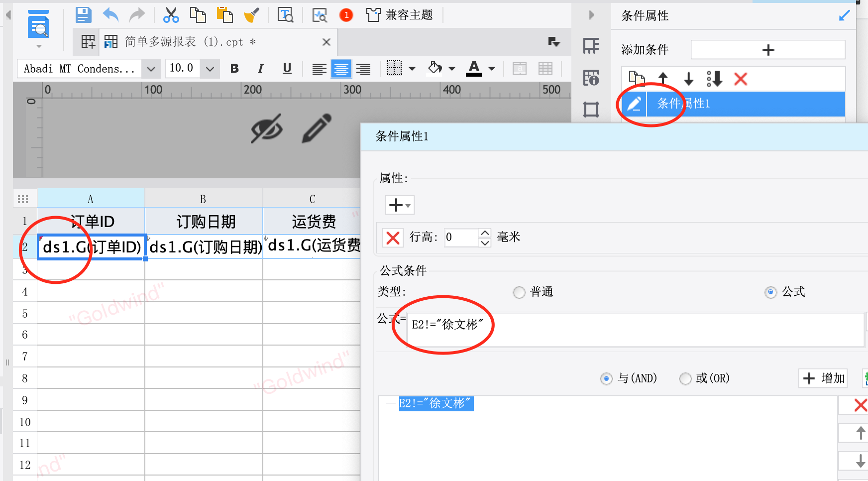Edit 条件属性1 using the pencil icon
This screenshot has height=481, width=868.
tap(634, 104)
